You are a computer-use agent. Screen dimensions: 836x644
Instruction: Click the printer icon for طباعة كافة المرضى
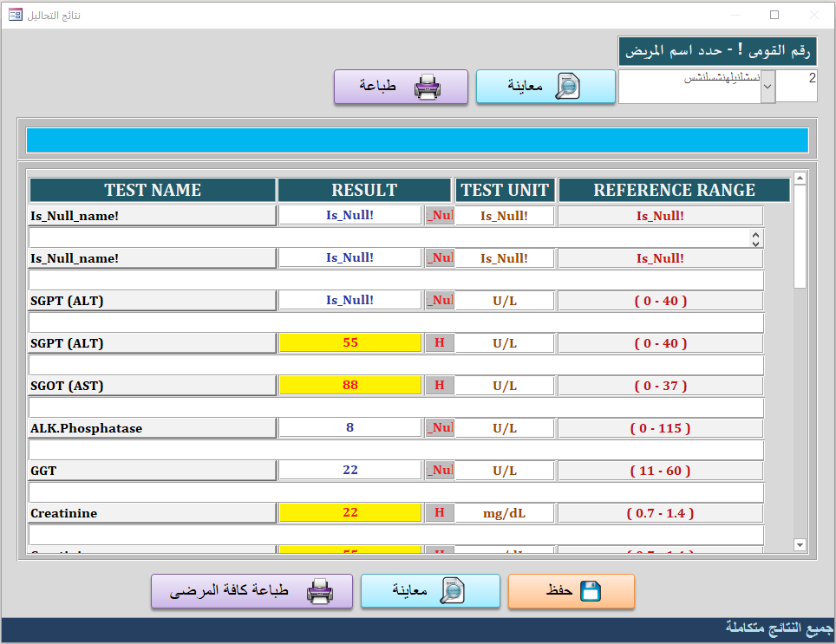click(x=320, y=591)
